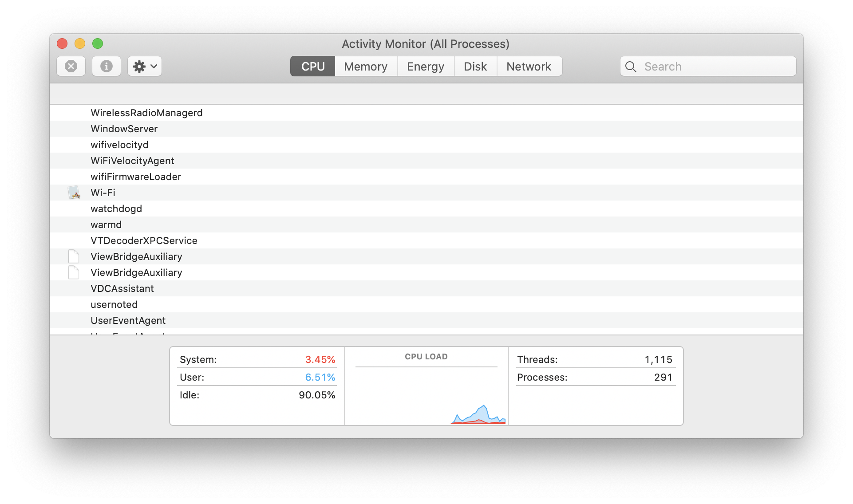Select the usernoted process row
Viewport: 853px width, 504px height.
coord(114,304)
